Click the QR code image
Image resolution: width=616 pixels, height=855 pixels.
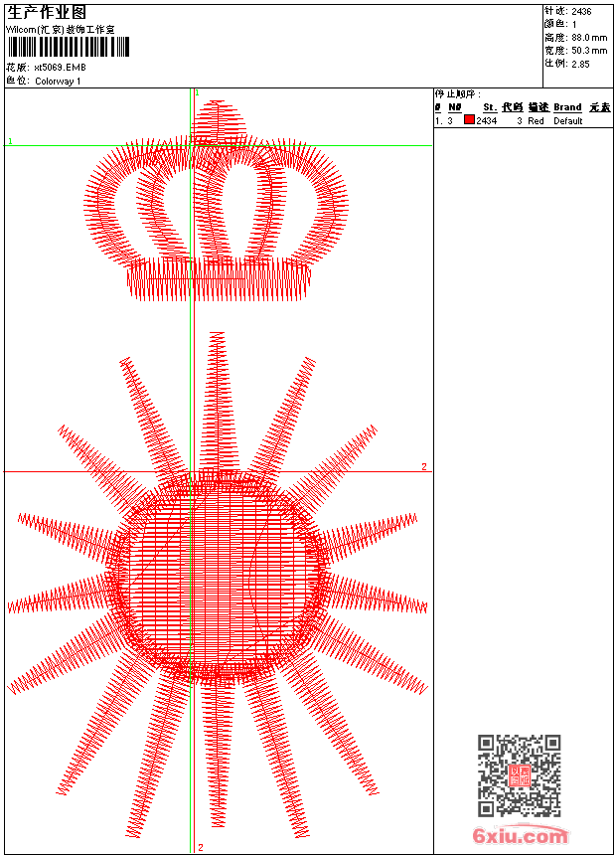(520, 775)
